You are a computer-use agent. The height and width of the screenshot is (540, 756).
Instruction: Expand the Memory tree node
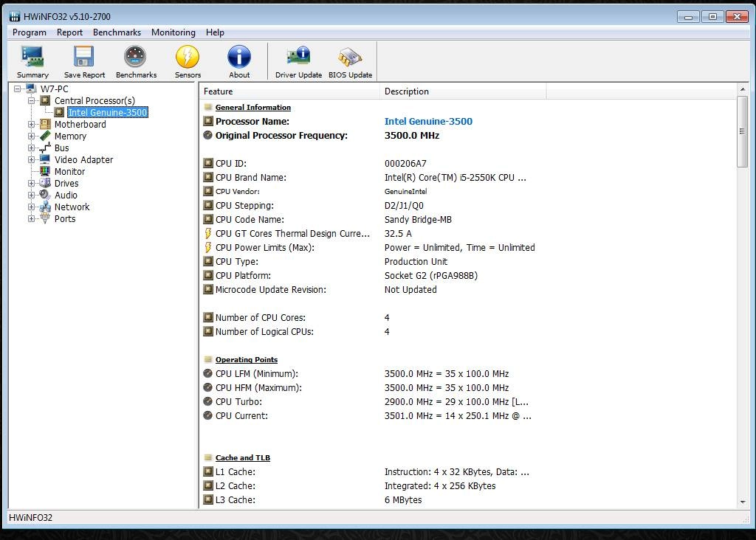coord(31,136)
